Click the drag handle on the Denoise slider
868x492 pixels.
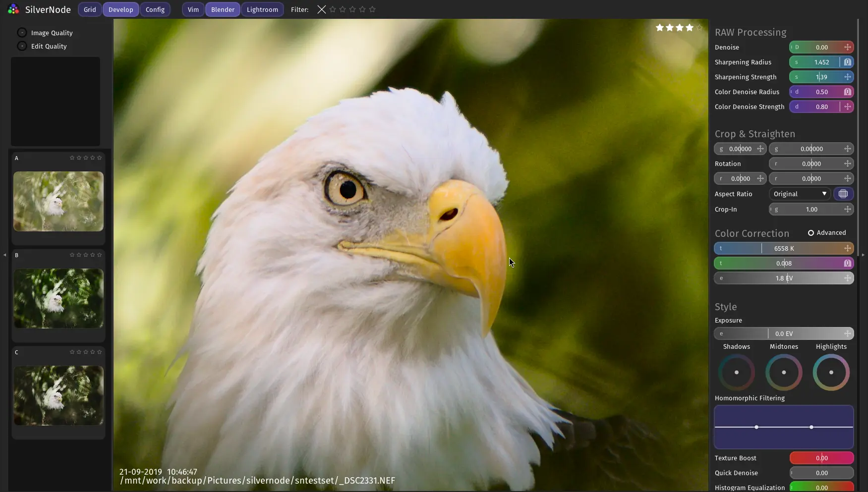(848, 47)
